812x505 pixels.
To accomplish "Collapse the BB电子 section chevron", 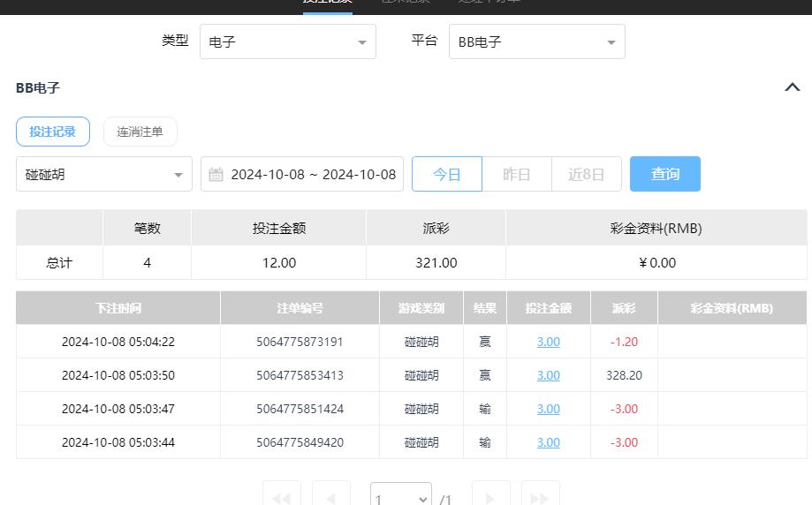I will 792,87.
